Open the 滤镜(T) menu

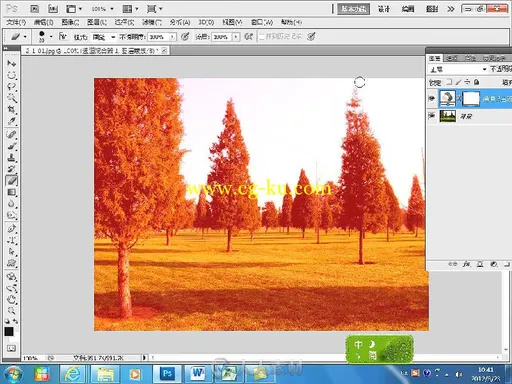pyautogui.click(x=151, y=22)
